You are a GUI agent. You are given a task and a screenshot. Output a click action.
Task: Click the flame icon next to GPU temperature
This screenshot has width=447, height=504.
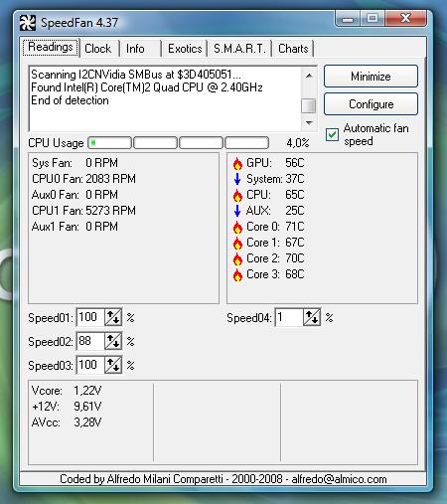pyautogui.click(x=237, y=163)
